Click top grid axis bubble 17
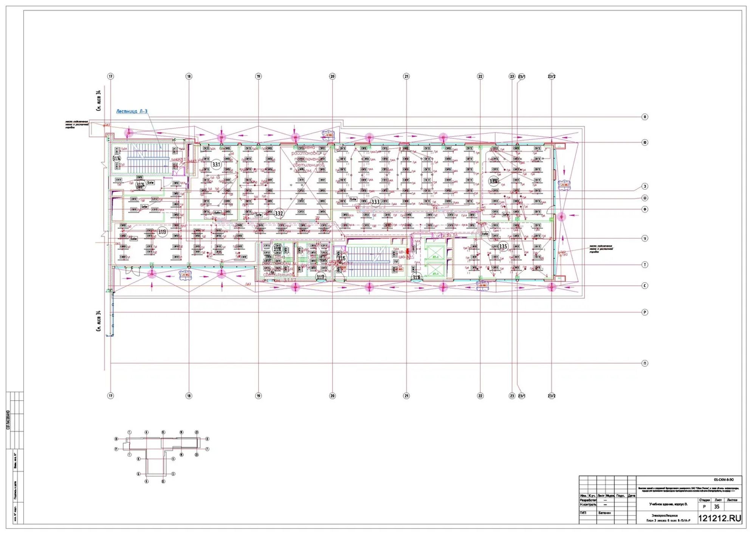The height and width of the screenshot is (534, 756). [x=110, y=76]
